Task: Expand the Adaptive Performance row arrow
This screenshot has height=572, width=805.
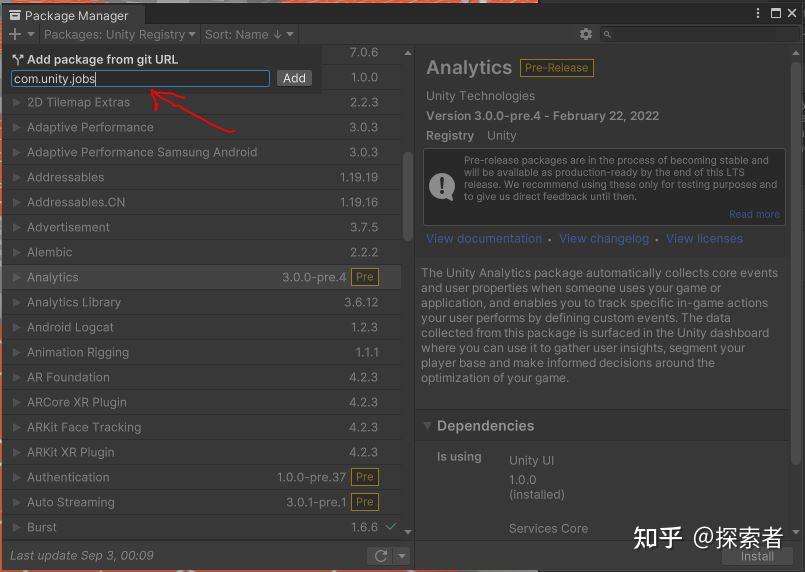Action: coord(16,127)
